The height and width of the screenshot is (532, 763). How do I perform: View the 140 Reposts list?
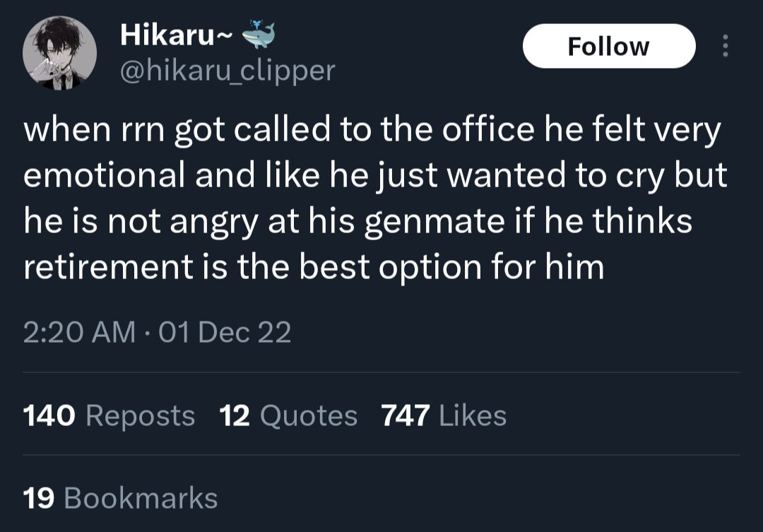(x=109, y=415)
